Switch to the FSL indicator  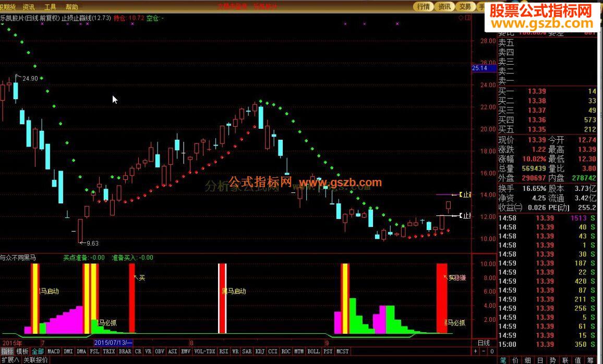(x=94, y=351)
